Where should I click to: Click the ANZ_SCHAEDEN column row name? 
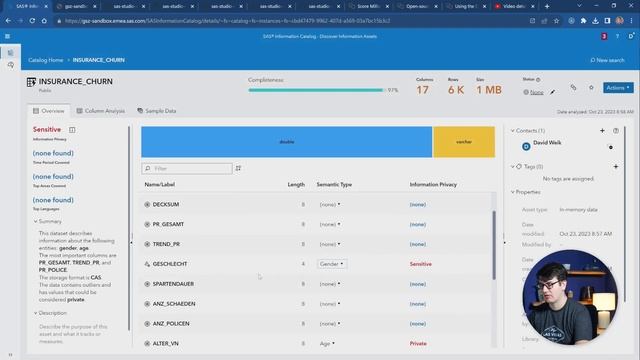click(174, 304)
